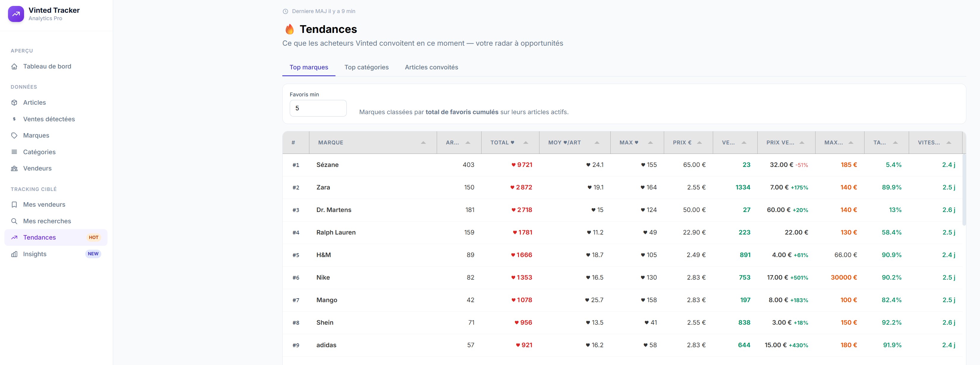980x365 pixels.
Task: Click the HOT badge on Tendances
Action: (94, 238)
